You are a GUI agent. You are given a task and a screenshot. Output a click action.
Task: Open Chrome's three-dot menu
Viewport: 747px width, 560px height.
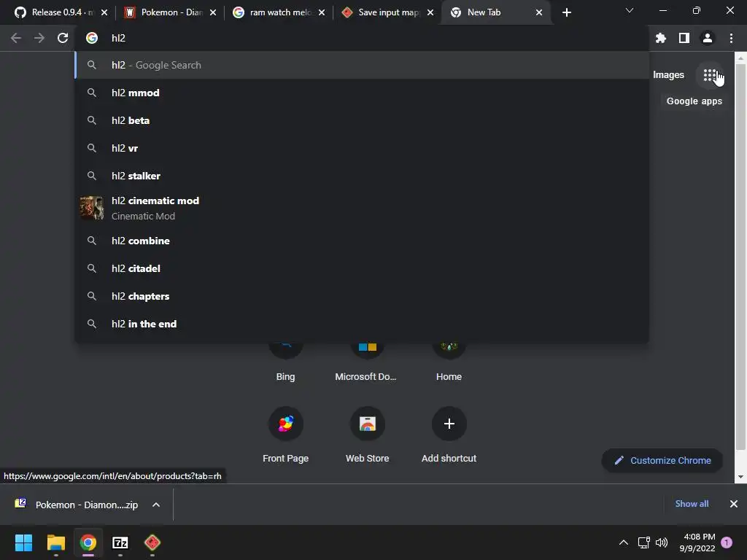point(731,38)
